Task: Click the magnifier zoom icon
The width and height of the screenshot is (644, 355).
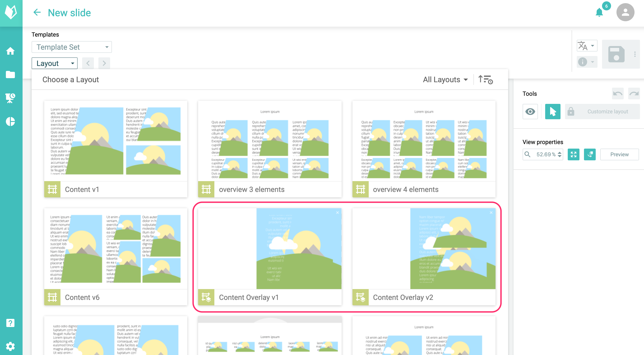Action: [x=527, y=154]
